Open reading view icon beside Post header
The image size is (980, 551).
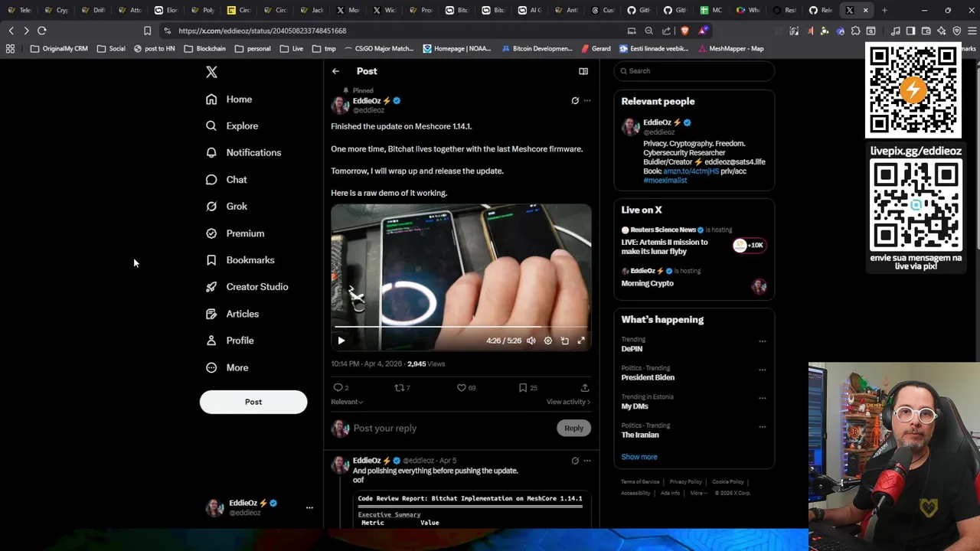point(583,71)
